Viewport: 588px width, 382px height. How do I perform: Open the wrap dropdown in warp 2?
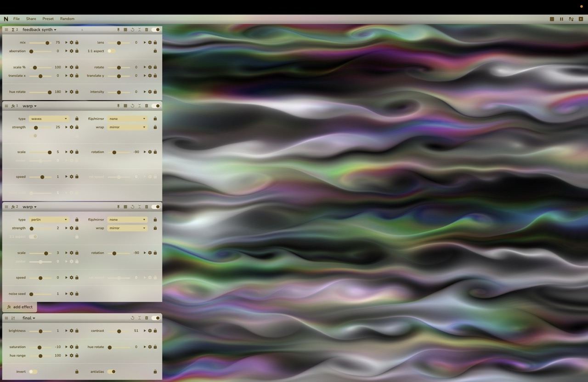point(127,228)
